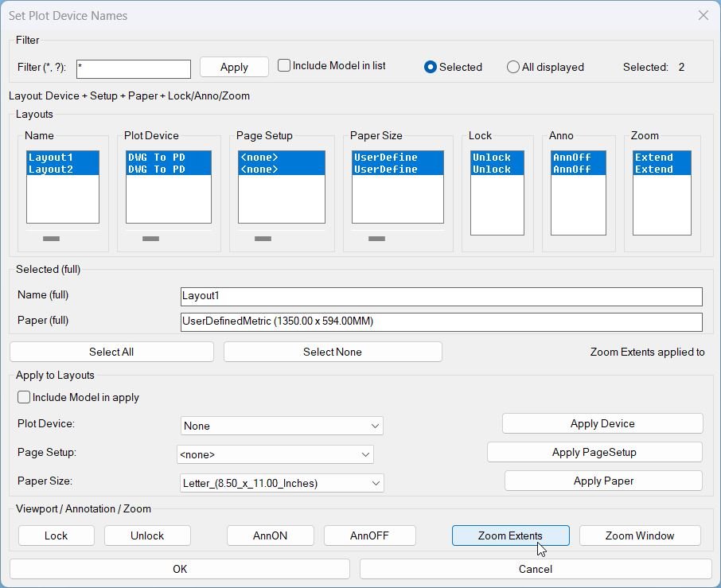The image size is (721, 588).
Task: Click the Zoom Window button
Action: pos(639,535)
